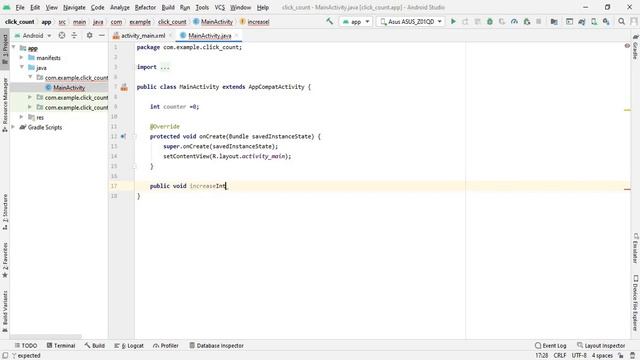Click the Project panel horizontal scrollbar
640x360 pixels.
46,337
